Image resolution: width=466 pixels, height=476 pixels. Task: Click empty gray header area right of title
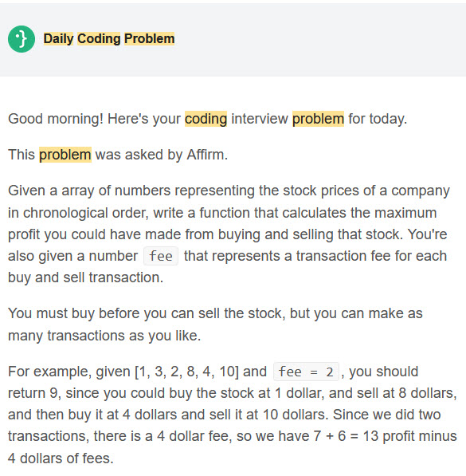tap(319, 39)
